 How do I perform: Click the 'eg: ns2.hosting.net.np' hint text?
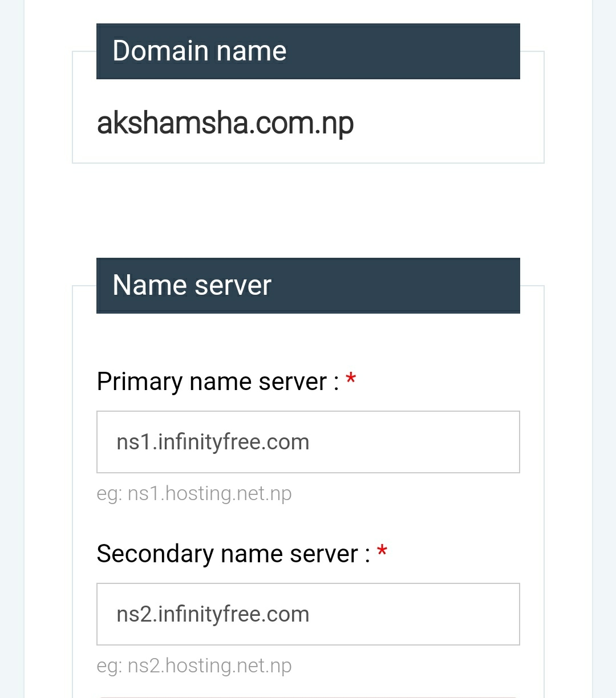tap(194, 665)
